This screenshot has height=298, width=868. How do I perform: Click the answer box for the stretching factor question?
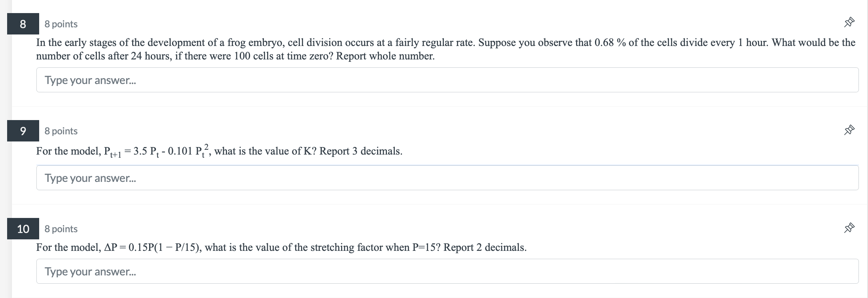(447, 272)
